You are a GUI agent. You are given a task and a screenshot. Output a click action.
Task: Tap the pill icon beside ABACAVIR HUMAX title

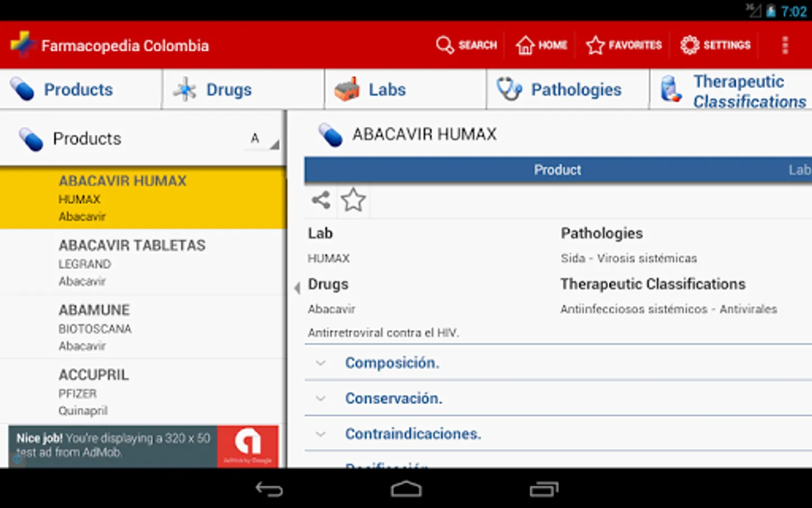[330, 135]
